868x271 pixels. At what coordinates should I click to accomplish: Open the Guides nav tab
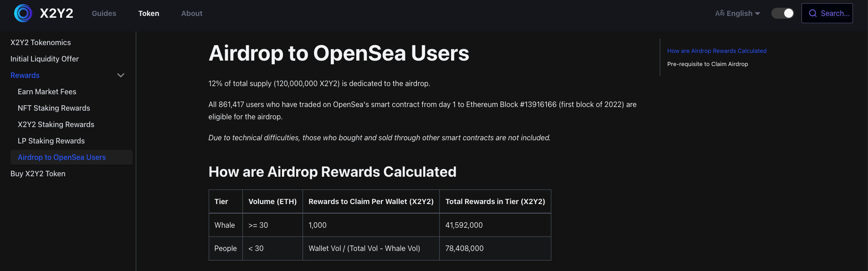click(x=104, y=14)
